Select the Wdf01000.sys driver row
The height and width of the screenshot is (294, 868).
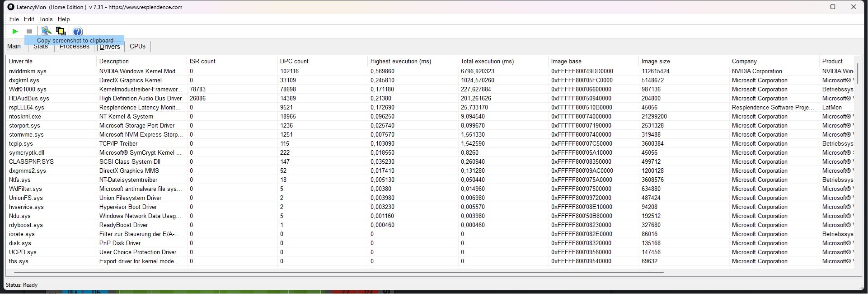(430, 89)
